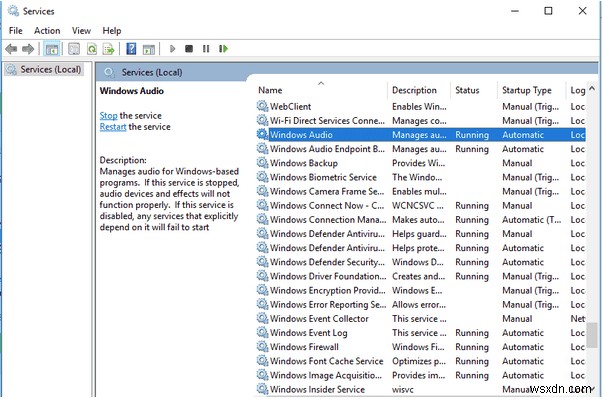
Task: Open the blue Help question mark icon
Action: point(131,48)
